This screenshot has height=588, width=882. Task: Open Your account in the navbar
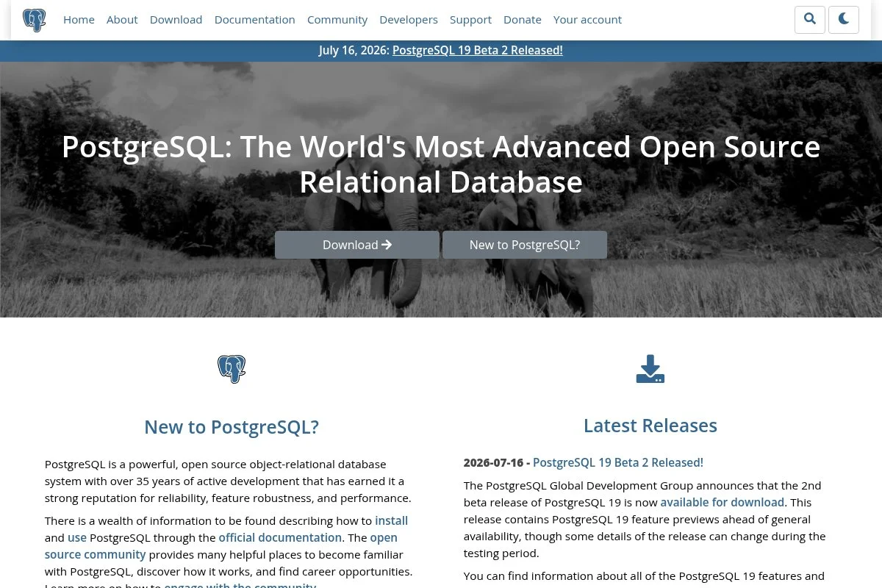tap(587, 20)
